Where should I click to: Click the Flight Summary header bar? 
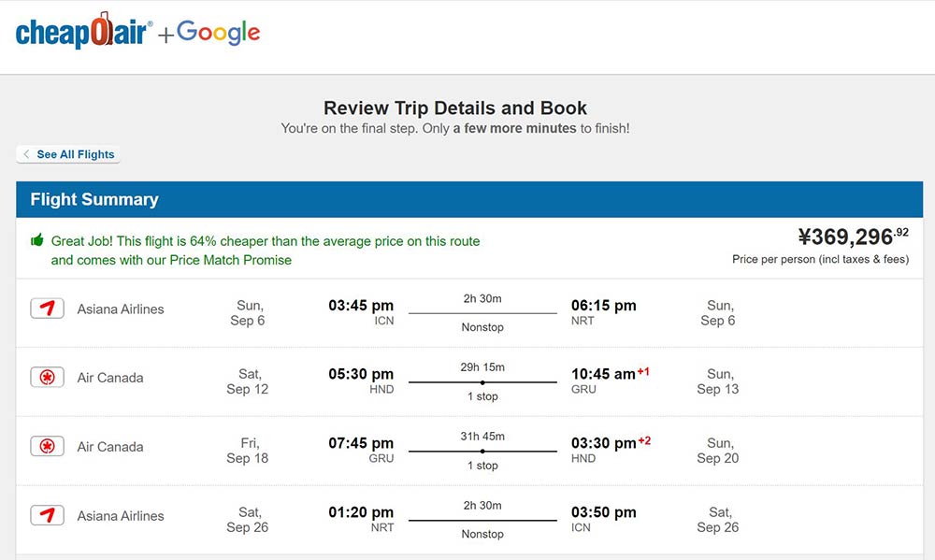coord(469,199)
